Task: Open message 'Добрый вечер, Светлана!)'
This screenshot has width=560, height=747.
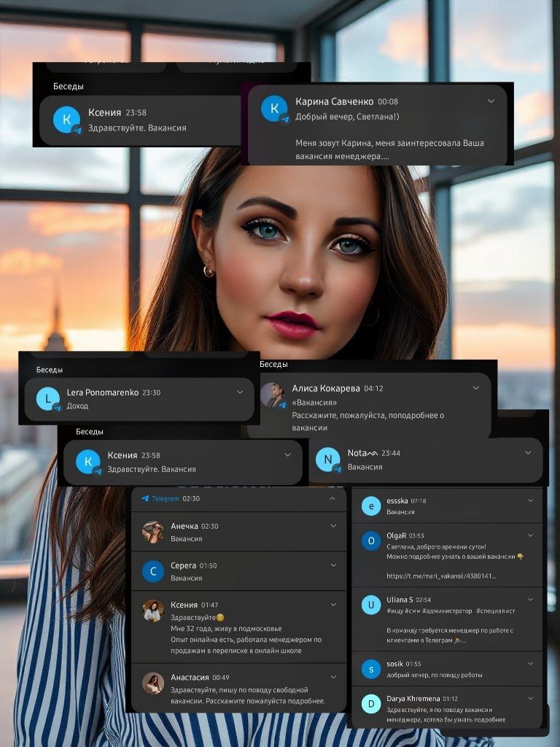Action: pos(347,116)
